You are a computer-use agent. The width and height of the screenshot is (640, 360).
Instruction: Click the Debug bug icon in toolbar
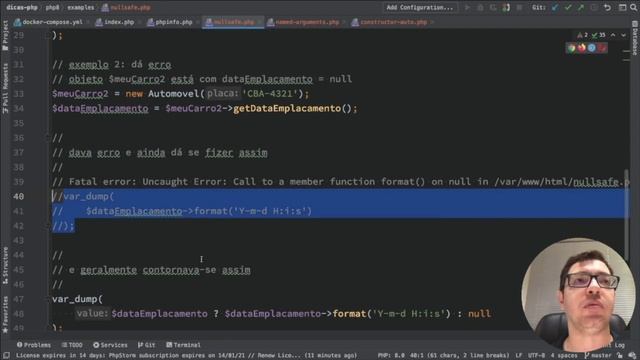coord(480,7)
